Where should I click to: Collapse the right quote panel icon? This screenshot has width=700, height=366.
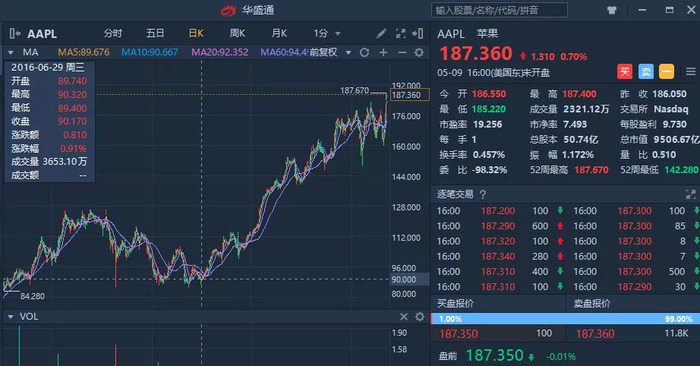tap(418, 33)
